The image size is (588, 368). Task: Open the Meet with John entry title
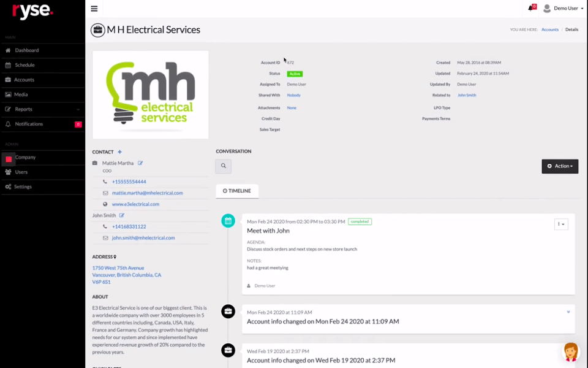tap(268, 231)
